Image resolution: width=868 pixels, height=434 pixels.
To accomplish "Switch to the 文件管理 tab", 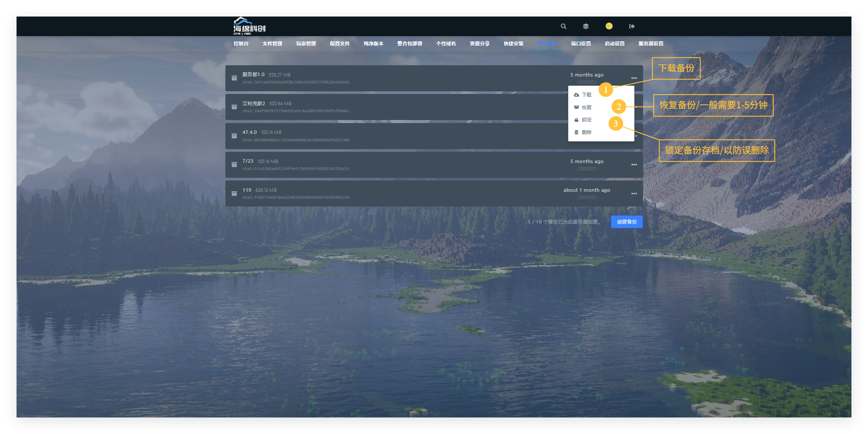I will coord(272,43).
